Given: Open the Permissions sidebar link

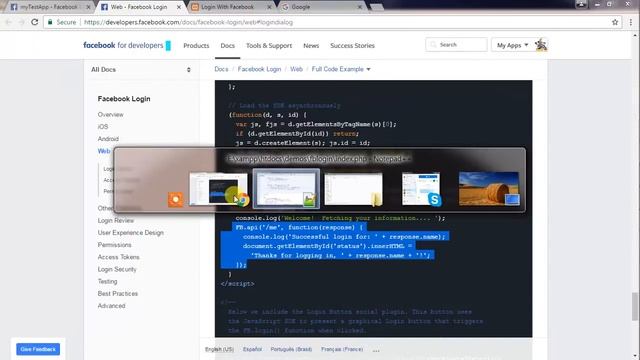Looking at the screenshot, I should (x=114, y=245).
